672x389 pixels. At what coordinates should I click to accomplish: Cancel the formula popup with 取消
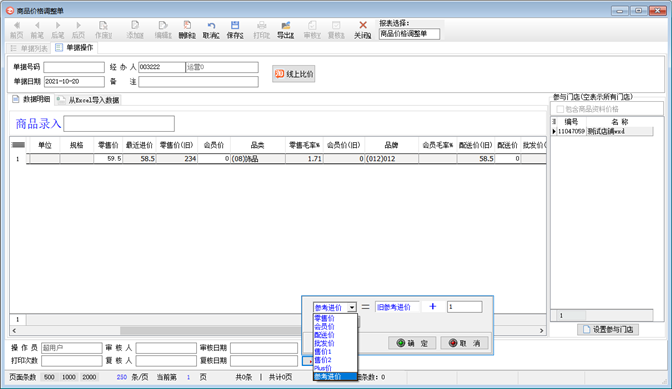point(464,343)
